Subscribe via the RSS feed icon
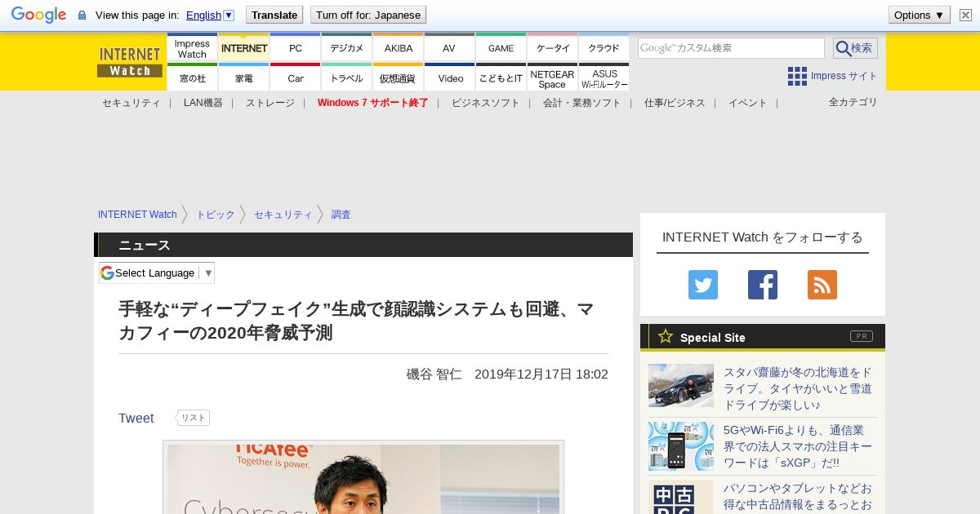 822,285
